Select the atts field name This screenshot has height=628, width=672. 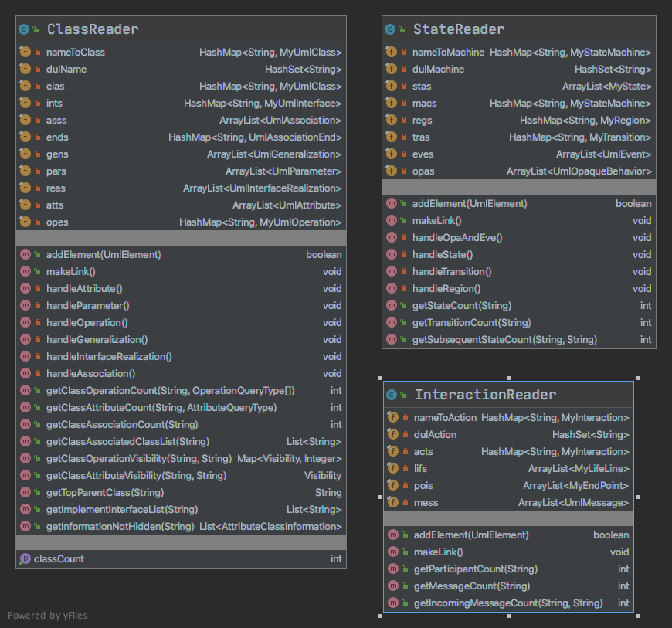point(55,205)
